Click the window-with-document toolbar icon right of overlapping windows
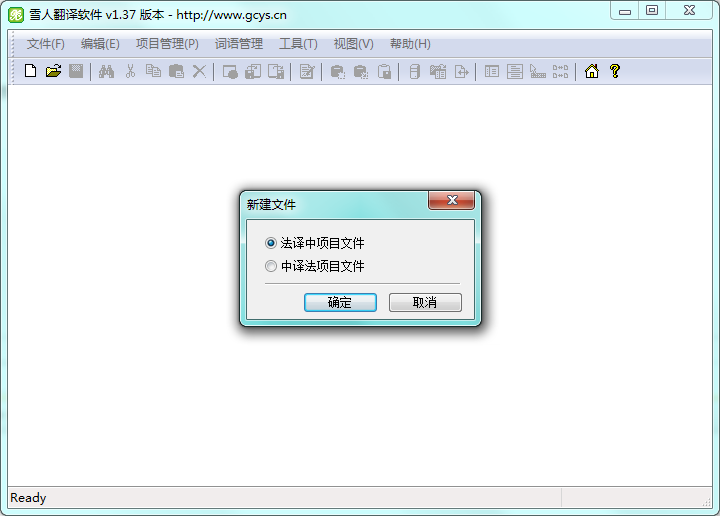Image resolution: width=720 pixels, height=516 pixels. point(276,71)
